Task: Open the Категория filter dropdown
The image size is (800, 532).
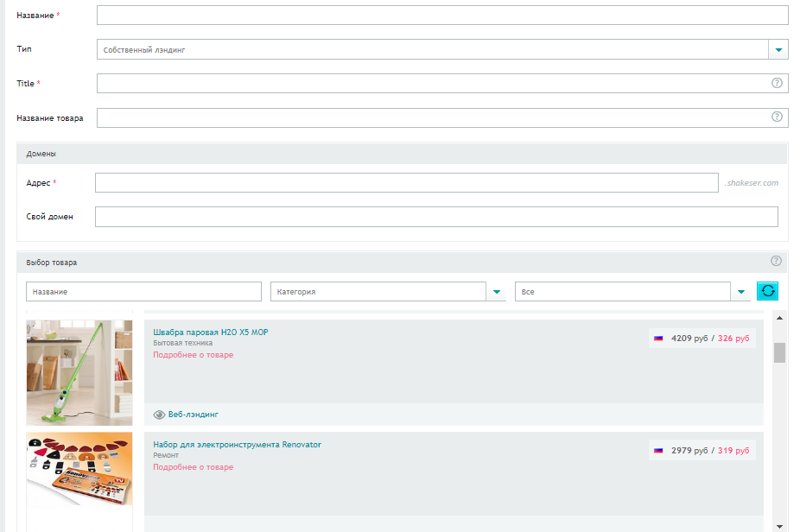Action: pyautogui.click(x=497, y=292)
